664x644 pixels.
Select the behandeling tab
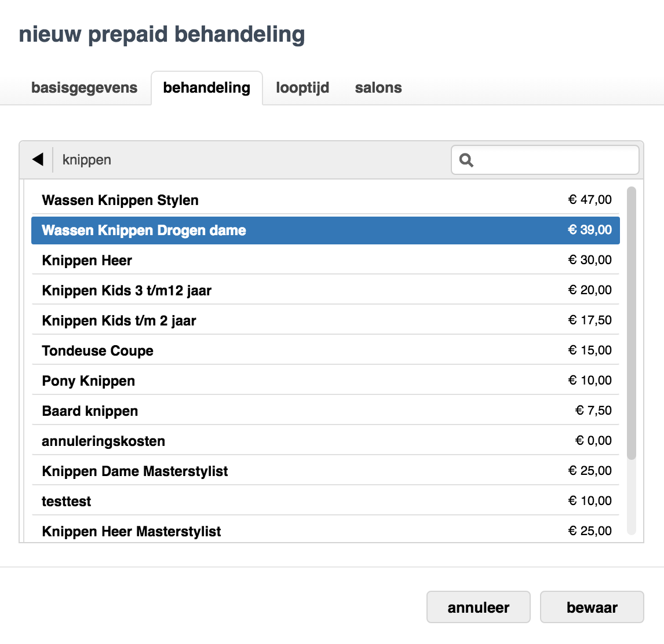[207, 87]
